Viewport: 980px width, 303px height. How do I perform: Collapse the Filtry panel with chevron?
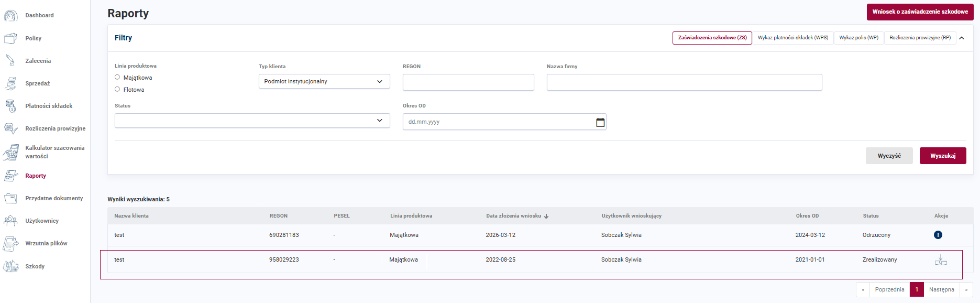(x=962, y=38)
